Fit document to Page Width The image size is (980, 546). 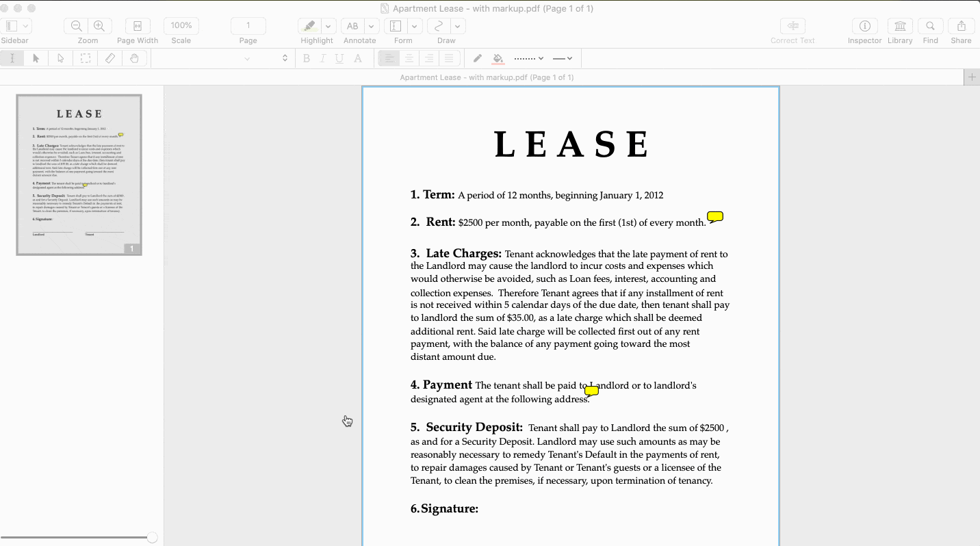[138, 26]
